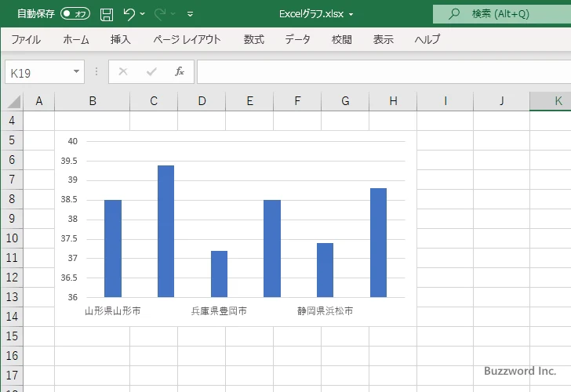The image size is (571, 392).
Task: Select column E header
Action: click(249, 101)
